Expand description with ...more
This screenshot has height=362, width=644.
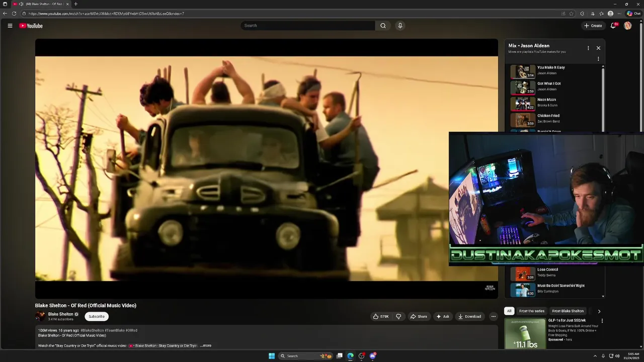pos(205,345)
